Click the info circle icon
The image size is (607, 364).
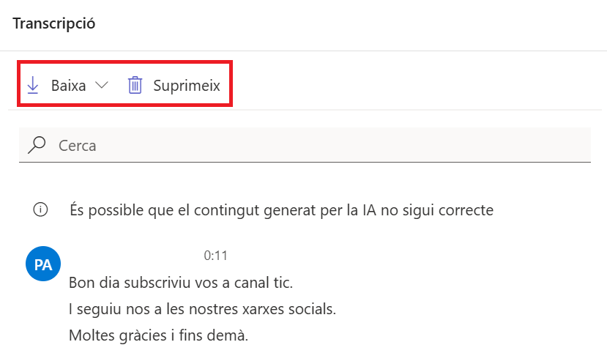[x=41, y=209]
